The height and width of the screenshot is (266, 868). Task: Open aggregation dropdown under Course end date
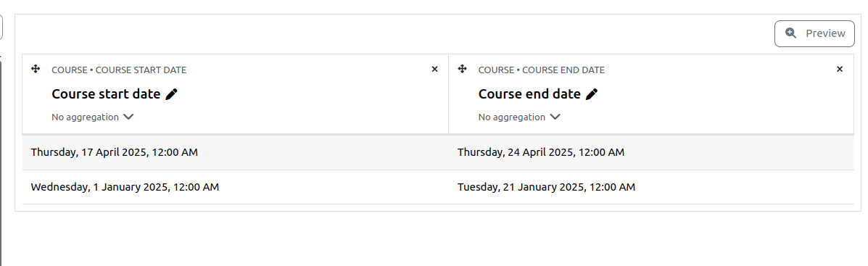click(x=520, y=117)
